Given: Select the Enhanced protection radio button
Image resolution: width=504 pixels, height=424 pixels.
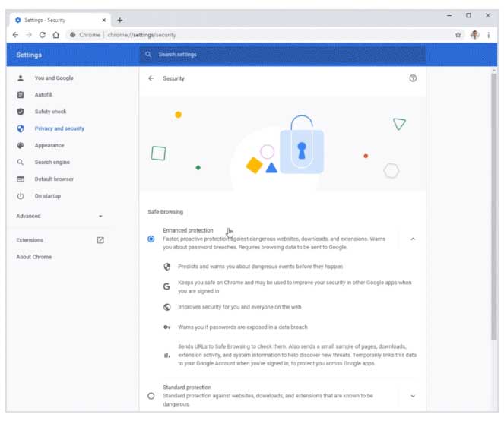Looking at the screenshot, I should (151, 239).
